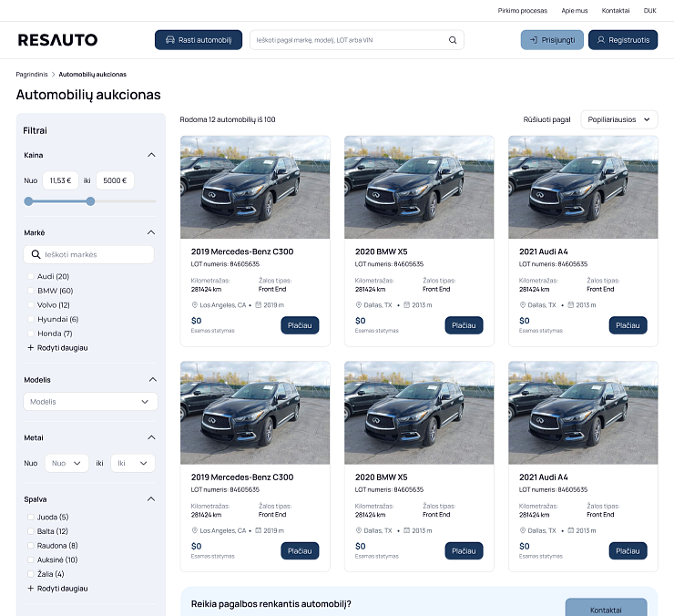Open the year Iki dropdown

point(133,463)
